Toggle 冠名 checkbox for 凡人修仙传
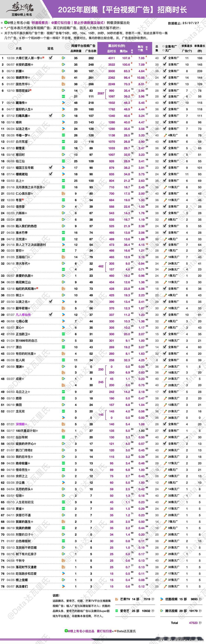This screenshot has height=644, width=206. click(51, 314)
